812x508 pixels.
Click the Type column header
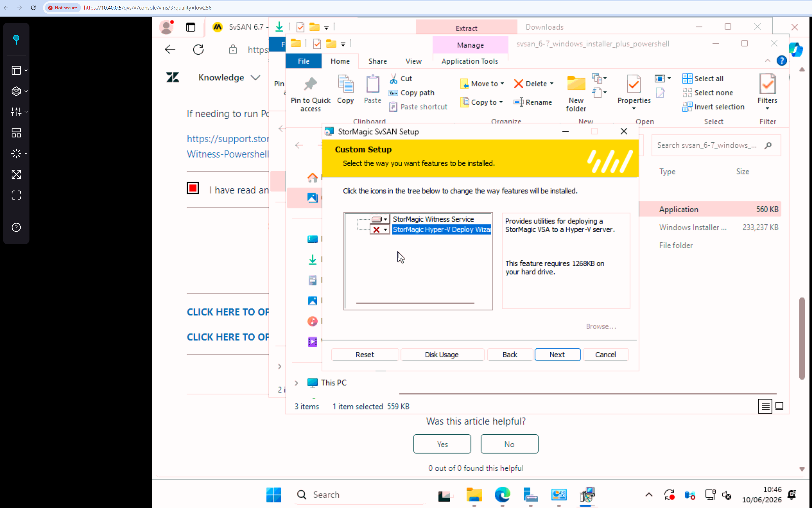tap(667, 172)
